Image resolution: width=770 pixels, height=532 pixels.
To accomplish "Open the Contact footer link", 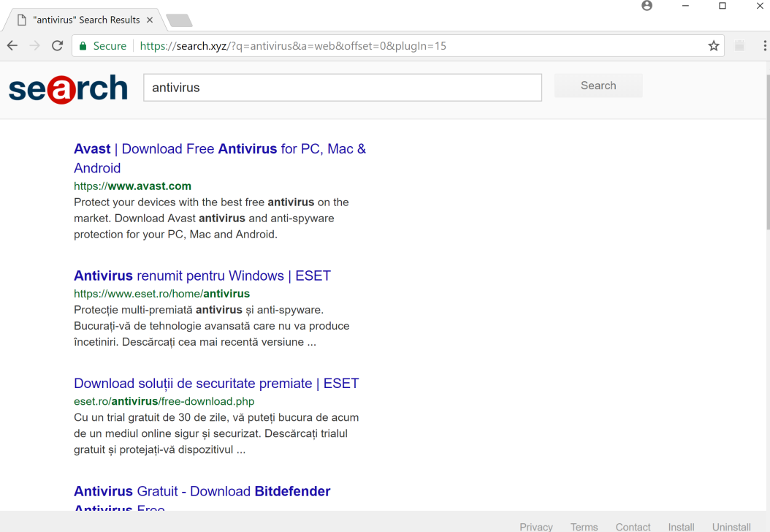I will [633, 527].
